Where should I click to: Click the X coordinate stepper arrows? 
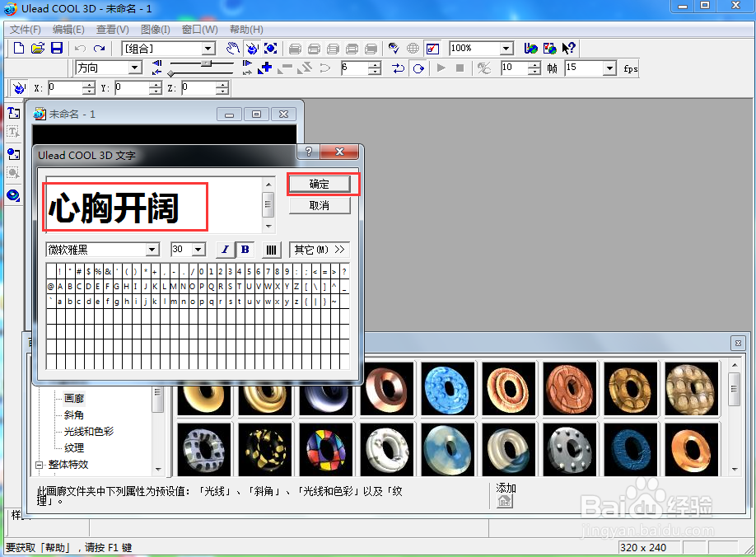tap(89, 88)
